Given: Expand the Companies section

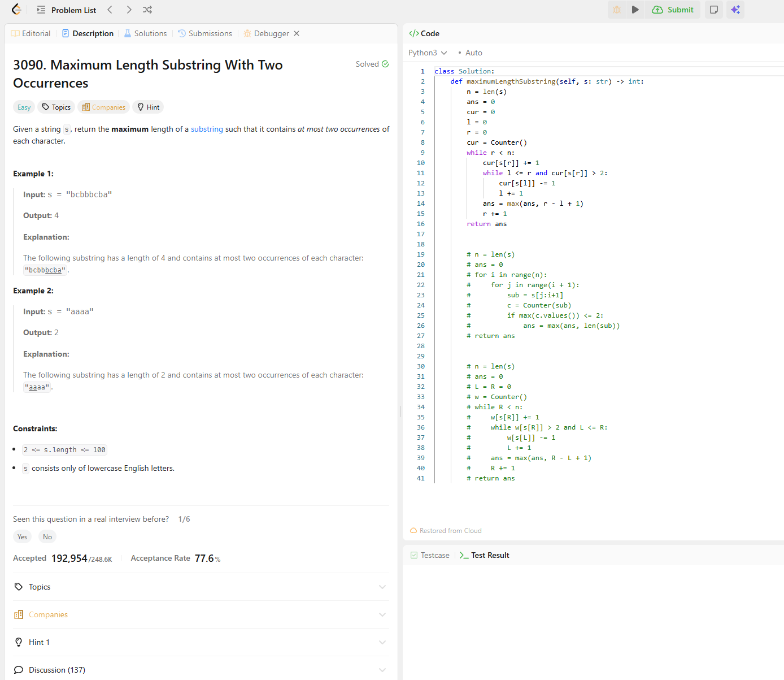Looking at the screenshot, I should [x=201, y=614].
